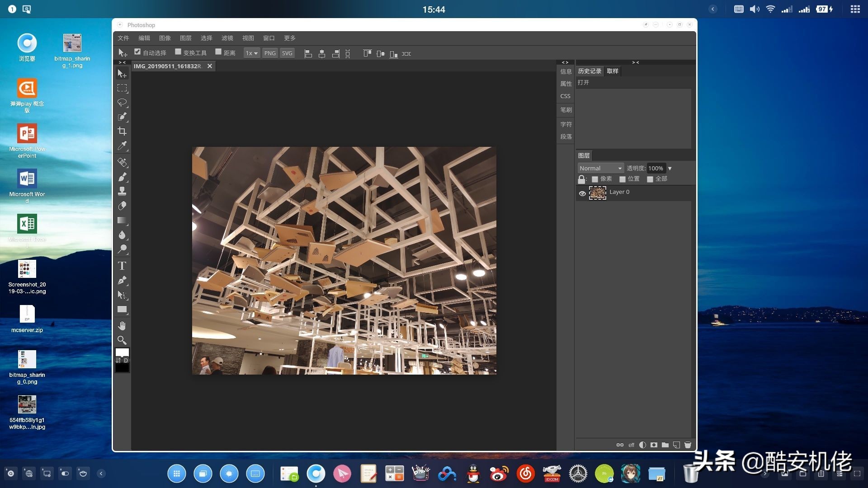The image size is (868, 488).
Task: Select the Rectangular Marquee tool
Action: pos(122,88)
